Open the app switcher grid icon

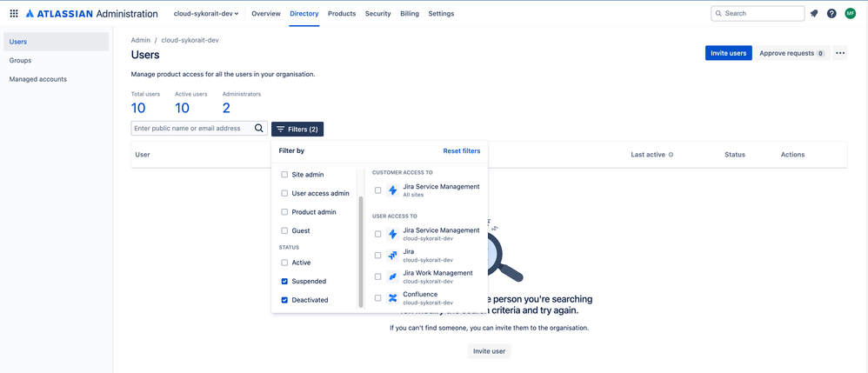[x=14, y=13]
